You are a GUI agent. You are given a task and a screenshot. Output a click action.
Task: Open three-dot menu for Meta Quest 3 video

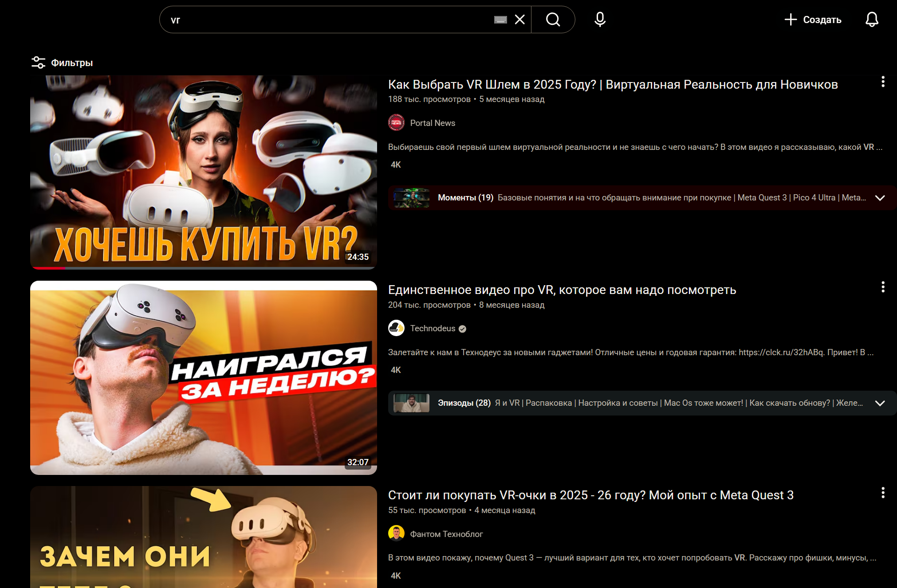883,493
